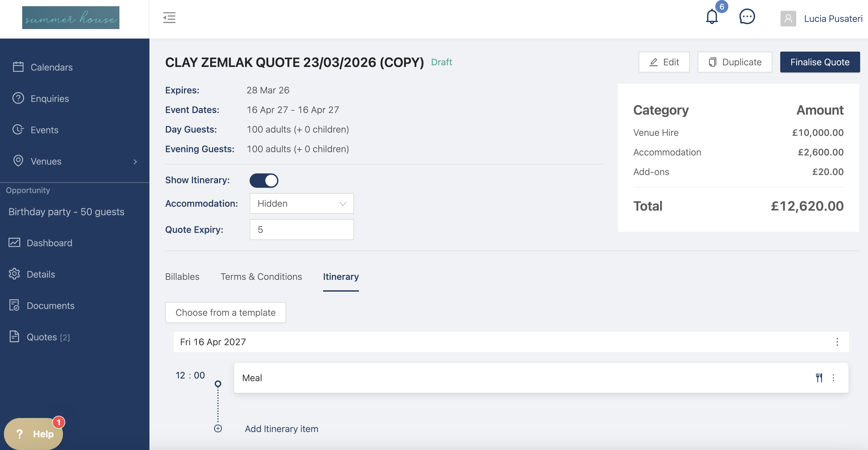Go to Enquiries in the sidebar
Screen dimensions: 868x450
tap(50, 99)
